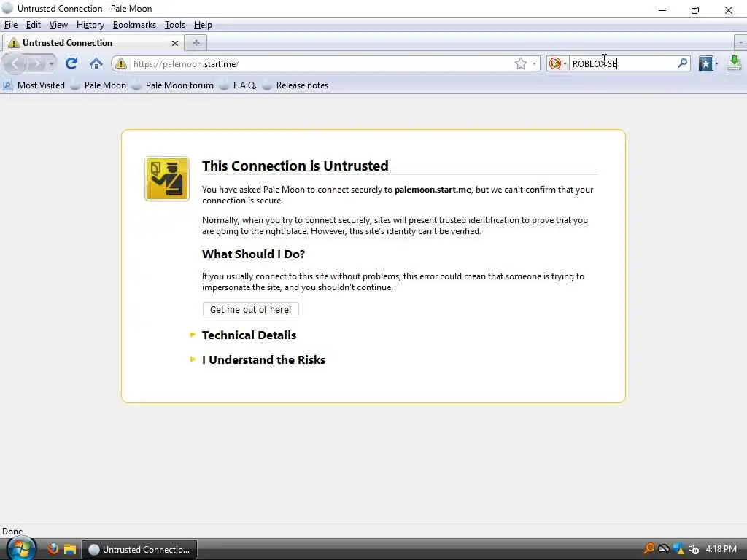This screenshot has width=747, height=560.
Task: Open the Tools menu
Action: click(175, 25)
